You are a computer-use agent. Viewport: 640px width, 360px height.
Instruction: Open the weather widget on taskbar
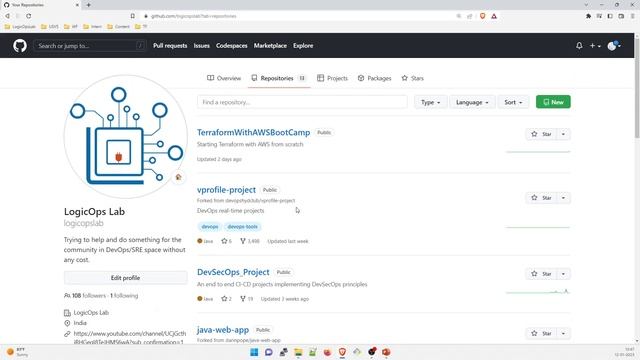tap(18, 352)
